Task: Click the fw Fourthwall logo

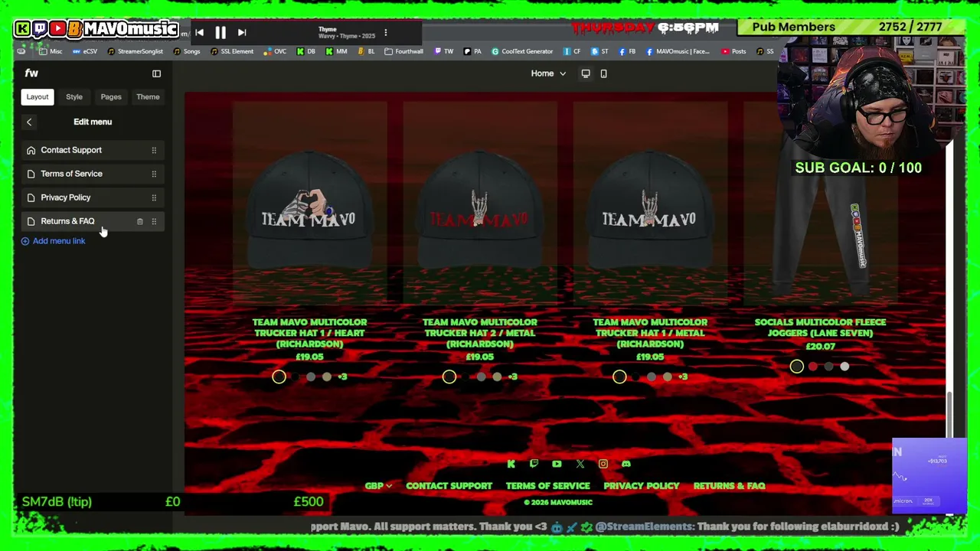Action: (31, 73)
